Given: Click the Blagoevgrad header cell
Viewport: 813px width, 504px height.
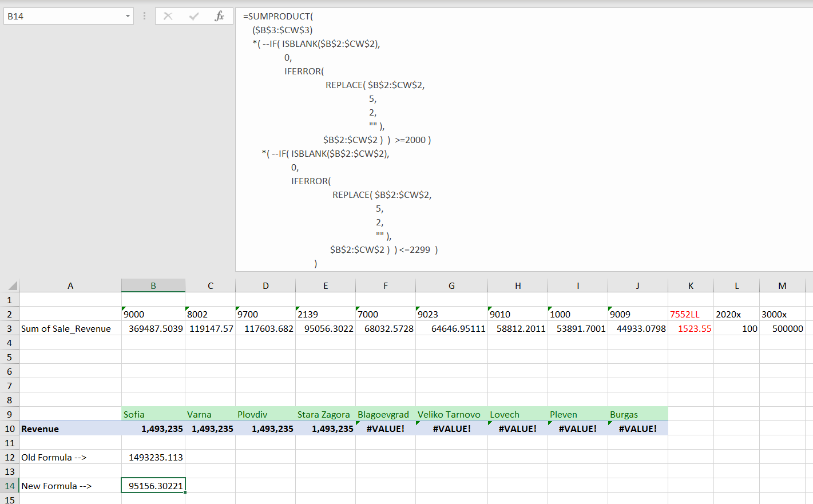Looking at the screenshot, I should coord(386,414).
